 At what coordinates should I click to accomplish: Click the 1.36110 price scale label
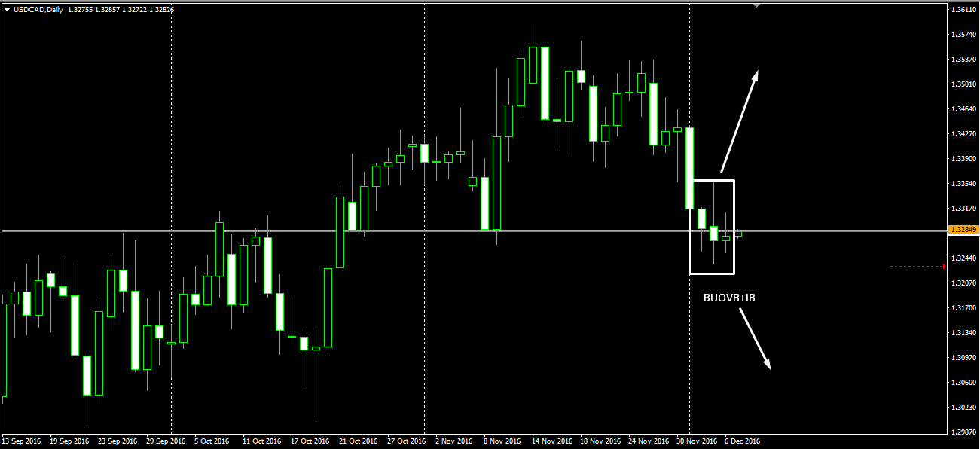tap(963, 10)
